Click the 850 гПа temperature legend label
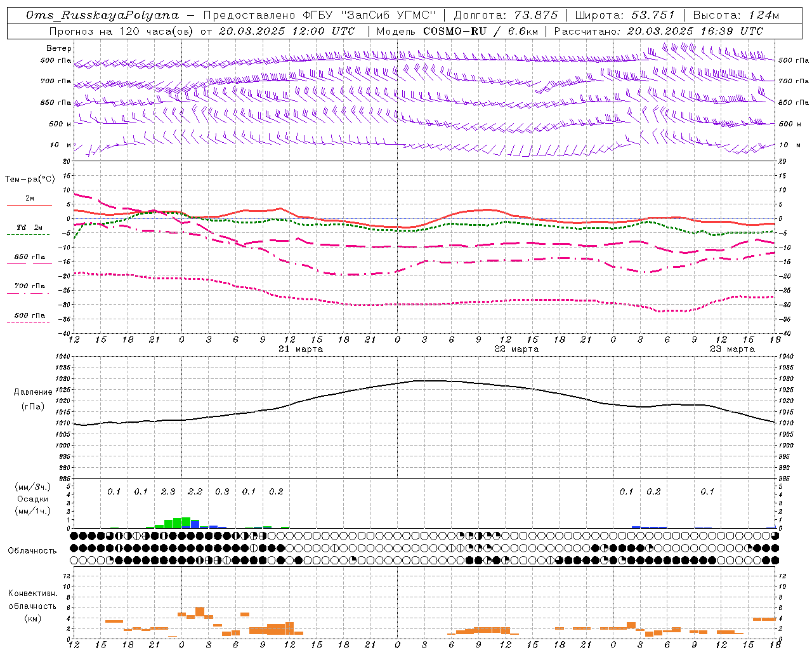 click(x=29, y=256)
